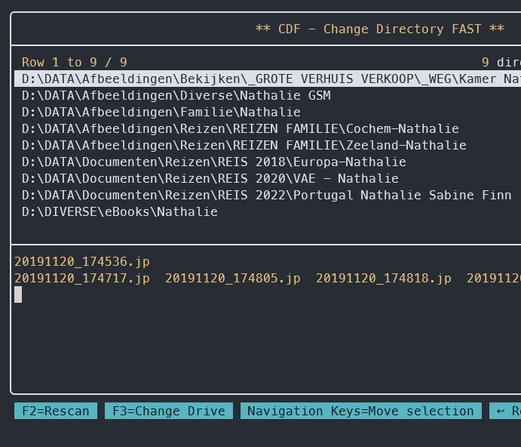Click the CDF Change Directory FAST title
Image resolution: width=521 pixels, height=447 pixels.
click(x=380, y=29)
